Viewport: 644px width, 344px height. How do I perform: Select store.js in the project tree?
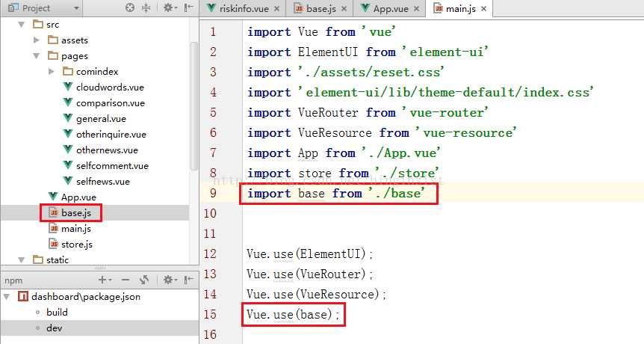tap(77, 244)
